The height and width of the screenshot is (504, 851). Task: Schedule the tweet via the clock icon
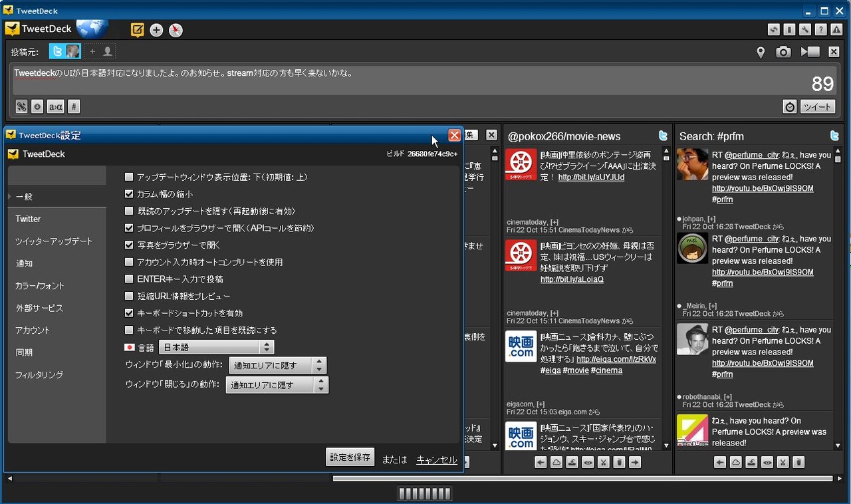tap(790, 106)
